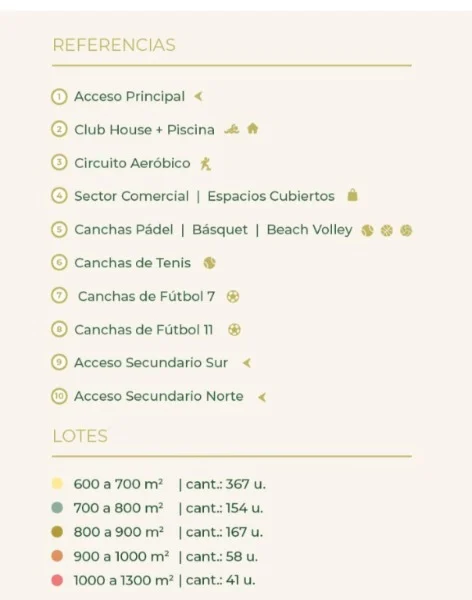The width and height of the screenshot is (472, 600).
Task: Click the circled number 10 marker
Action: [59, 396]
